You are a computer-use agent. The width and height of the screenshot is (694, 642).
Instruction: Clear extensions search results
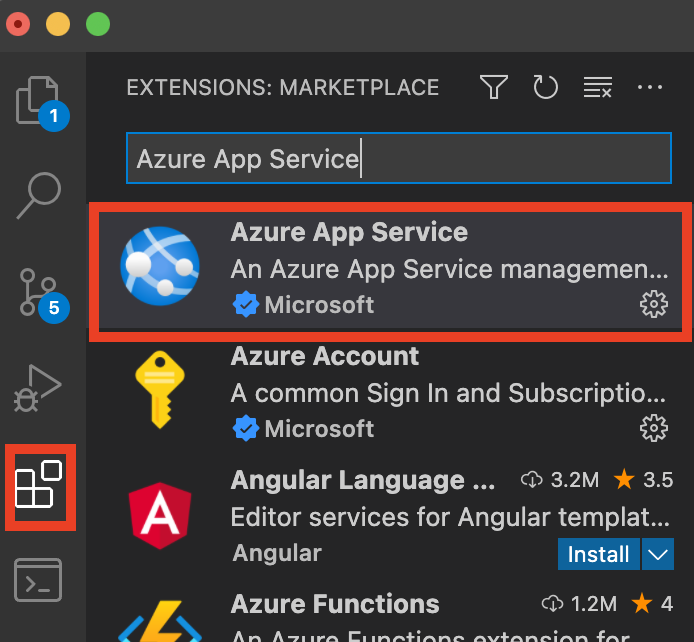(597, 88)
